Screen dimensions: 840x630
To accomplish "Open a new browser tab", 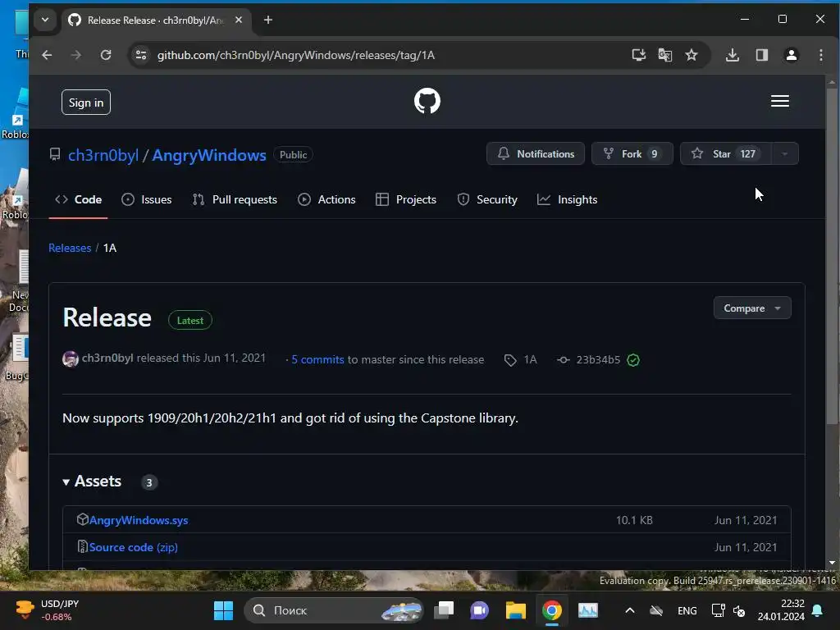I will coord(268,20).
